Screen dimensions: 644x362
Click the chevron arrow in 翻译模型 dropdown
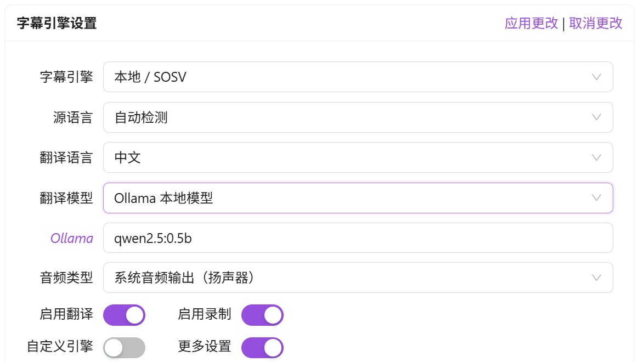coord(596,198)
